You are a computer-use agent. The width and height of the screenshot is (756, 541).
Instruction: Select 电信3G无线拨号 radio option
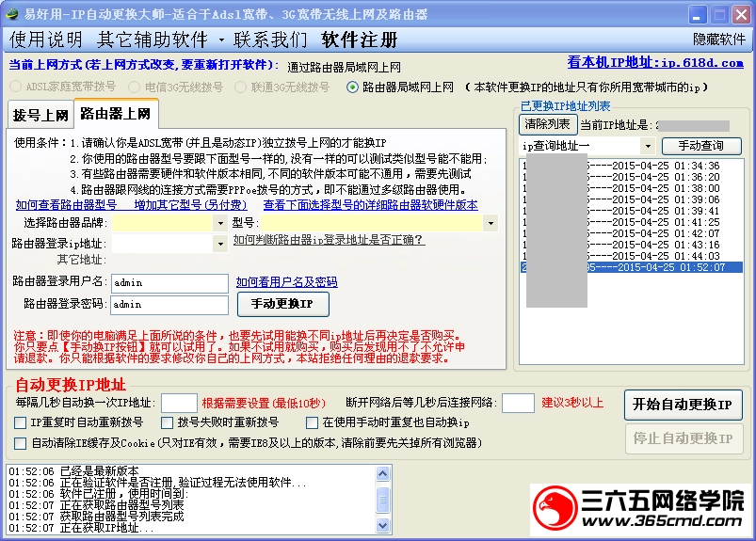pos(176,87)
